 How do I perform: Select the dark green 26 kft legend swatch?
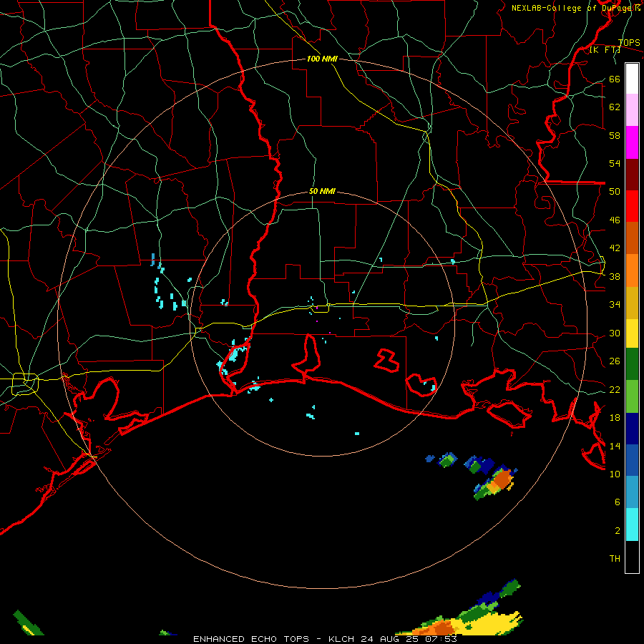tap(632, 364)
